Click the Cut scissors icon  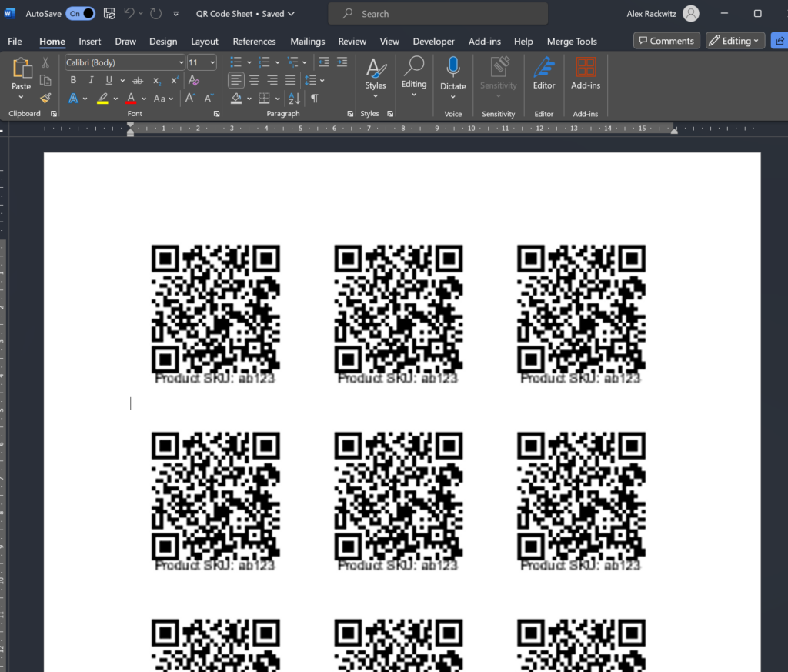point(45,62)
